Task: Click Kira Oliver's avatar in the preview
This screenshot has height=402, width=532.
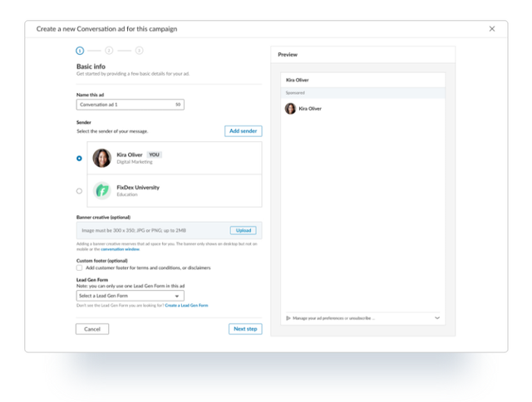Action: click(x=290, y=109)
